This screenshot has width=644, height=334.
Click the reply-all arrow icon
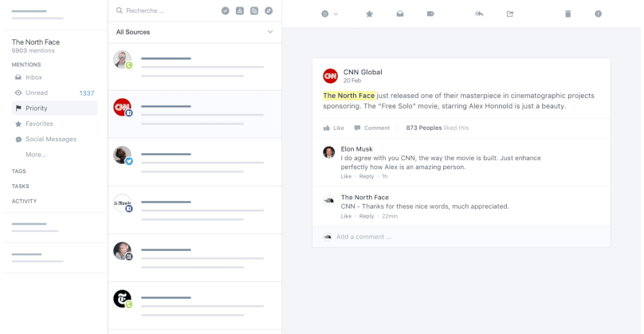(x=479, y=14)
